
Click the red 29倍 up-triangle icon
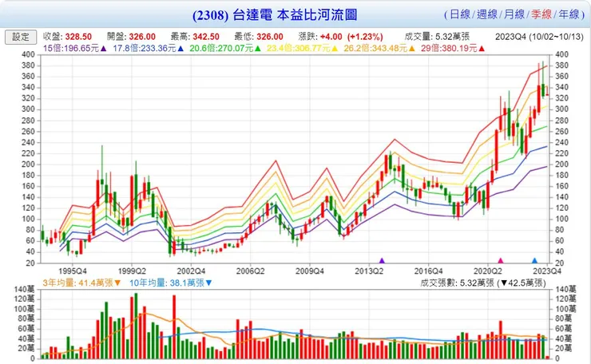[482, 49]
